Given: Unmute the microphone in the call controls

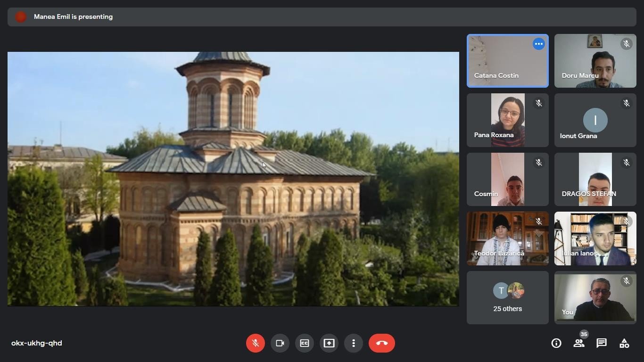Looking at the screenshot, I should point(256,343).
